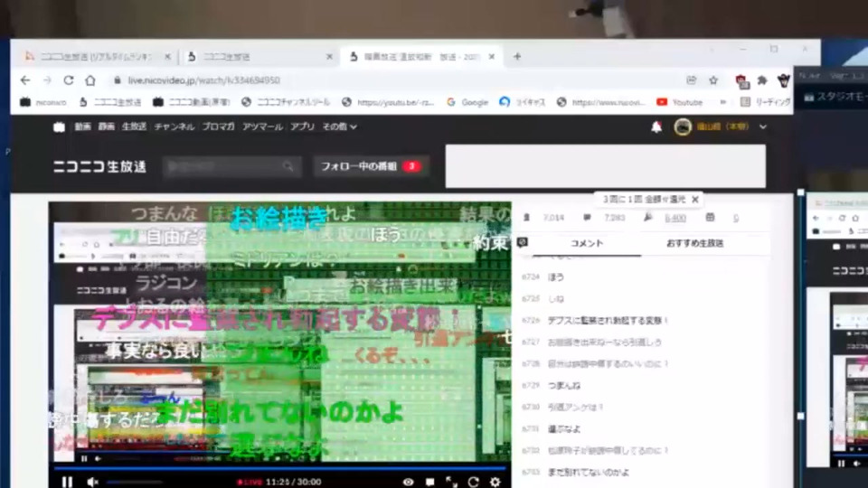Close the active broadcast tab
The image size is (868, 488).
coord(492,56)
